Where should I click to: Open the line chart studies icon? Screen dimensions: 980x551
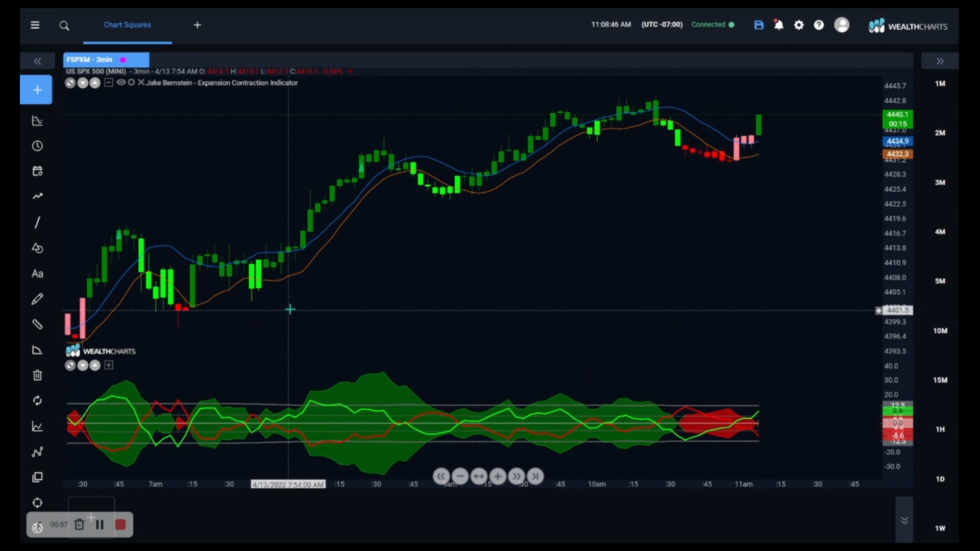(37, 427)
